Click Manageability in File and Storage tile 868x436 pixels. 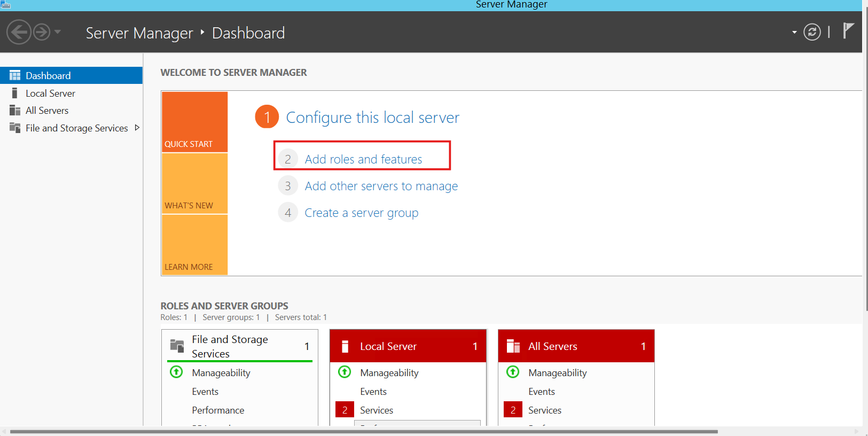click(x=221, y=373)
